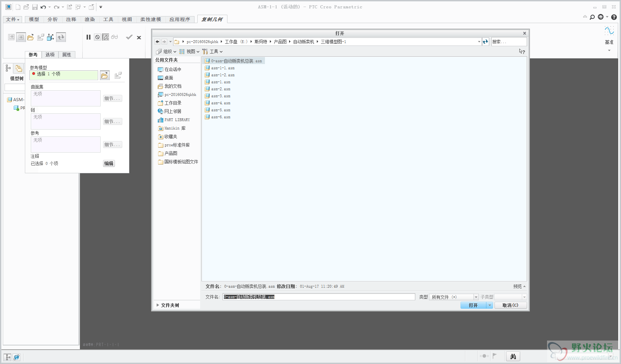The image size is (621, 364).
Task: Click the New file icon in quick access toolbar
Action: pos(18,7)
